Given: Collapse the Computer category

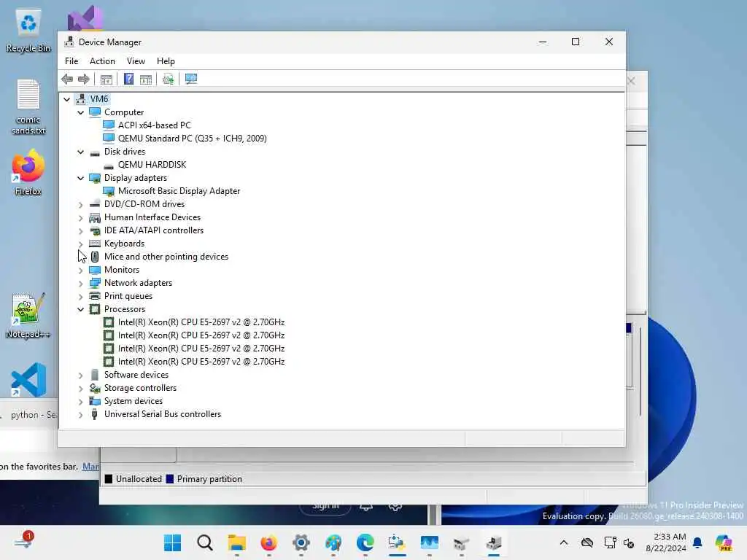Looking at the screenshot, I should click(x=80, y=112).
